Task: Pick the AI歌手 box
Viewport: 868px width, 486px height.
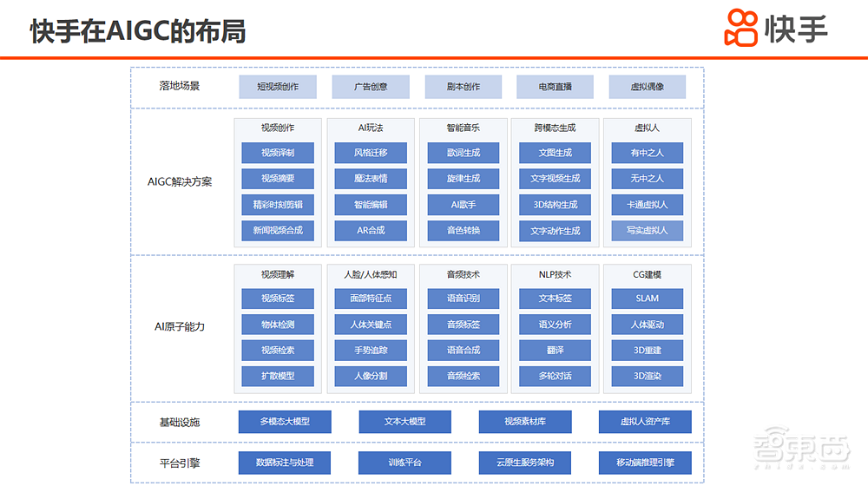Action: 464,205
